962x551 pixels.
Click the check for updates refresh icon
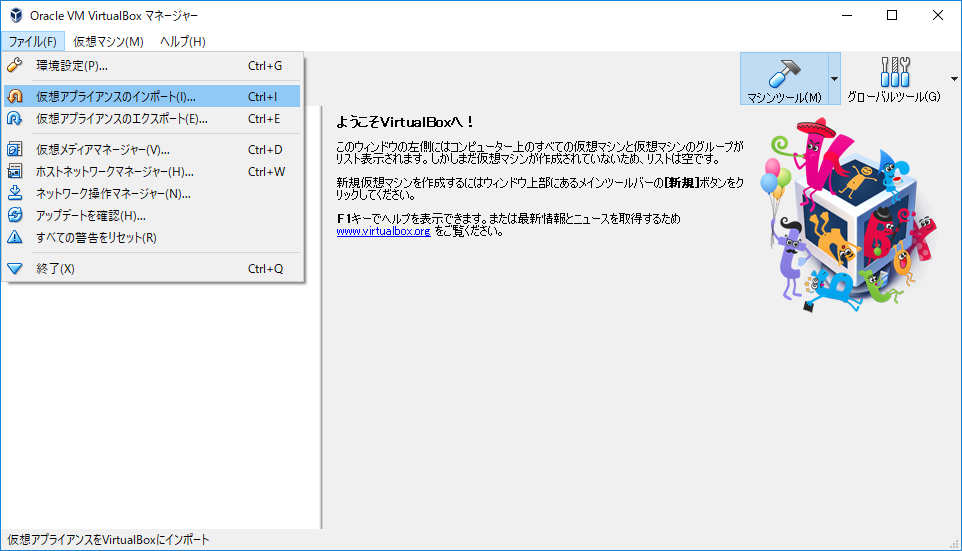15,215
